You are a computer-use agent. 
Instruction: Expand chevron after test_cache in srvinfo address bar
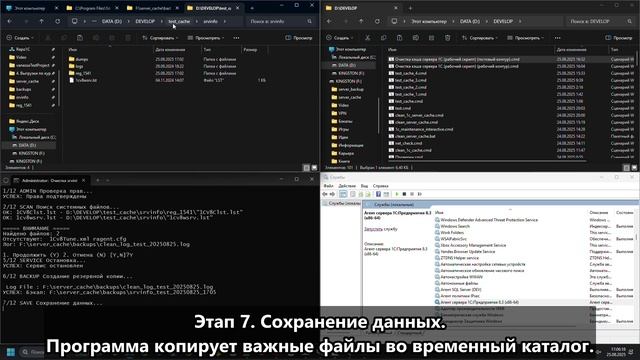click(x=196, y=21)
